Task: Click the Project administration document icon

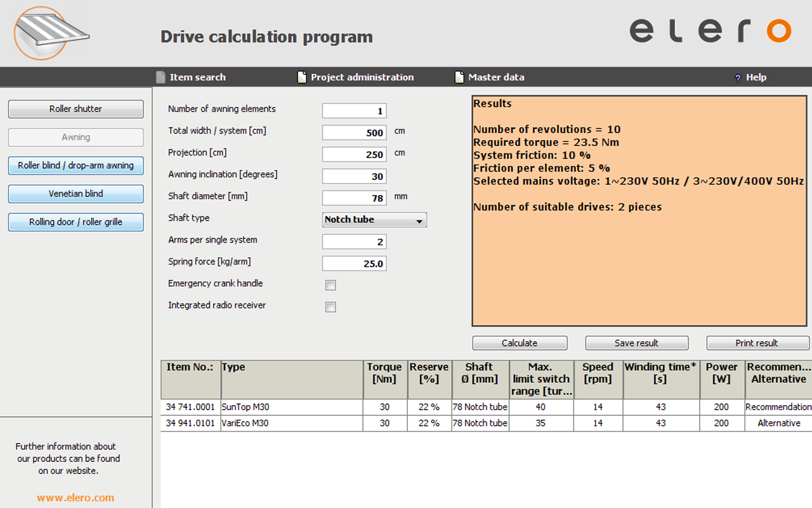Action: 302,77
